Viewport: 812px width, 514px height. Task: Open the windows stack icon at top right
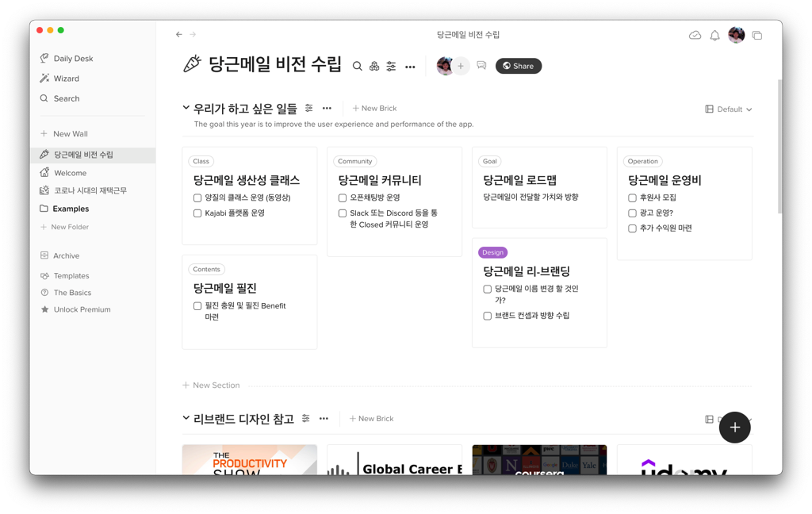pyautogui.click(x=757, y=35)
